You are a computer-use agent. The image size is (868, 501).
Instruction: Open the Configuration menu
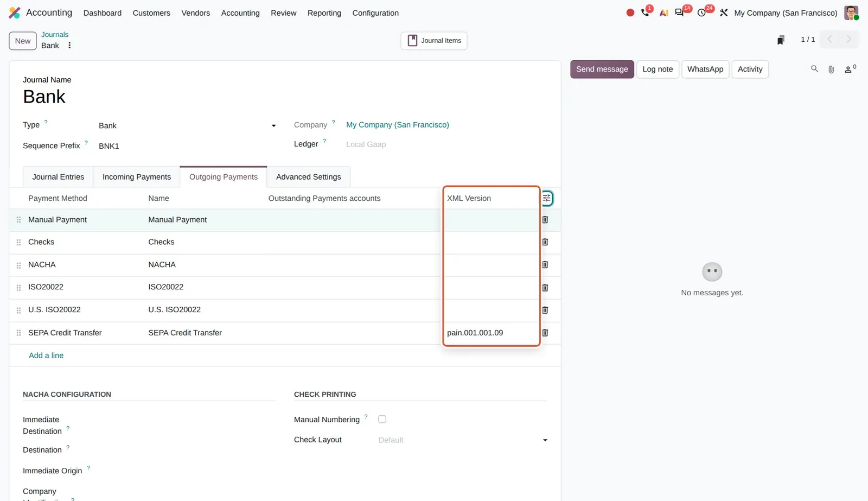pyautogui.click(x=375, y=12)
